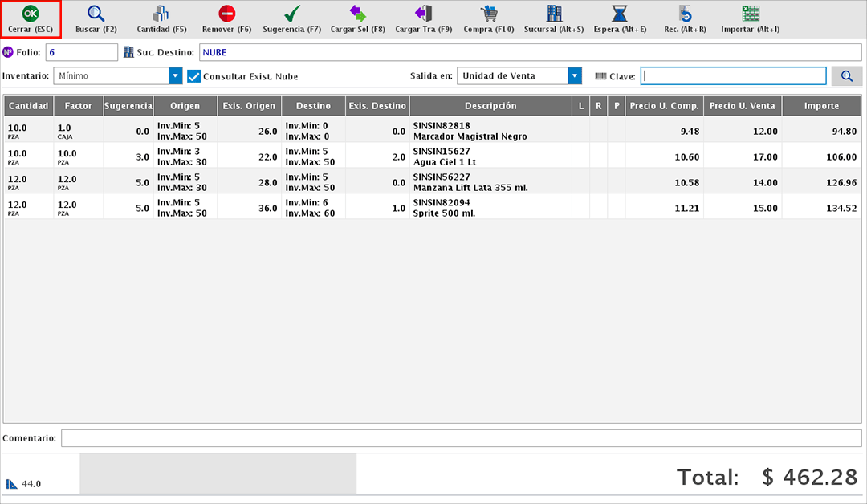Click Sucursal (Alt+S) building icon
Viewport: 867px width, 504px height.
coord(554,14)
